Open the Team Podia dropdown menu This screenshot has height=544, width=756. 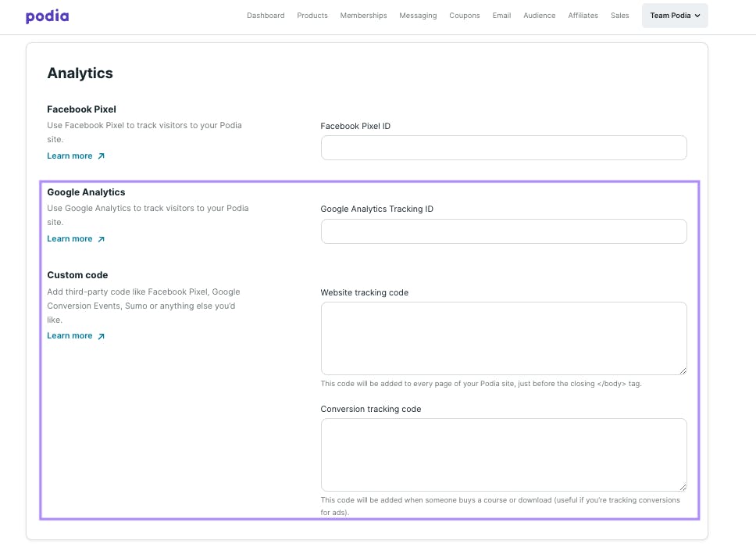pos(675,16)
